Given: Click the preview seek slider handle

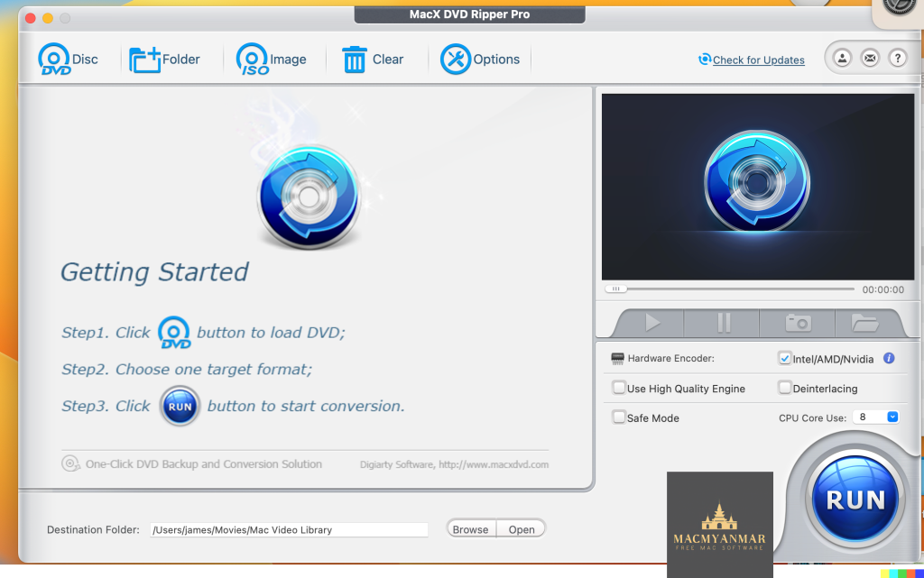Looking at the screenshot, I should click(615, 289).
